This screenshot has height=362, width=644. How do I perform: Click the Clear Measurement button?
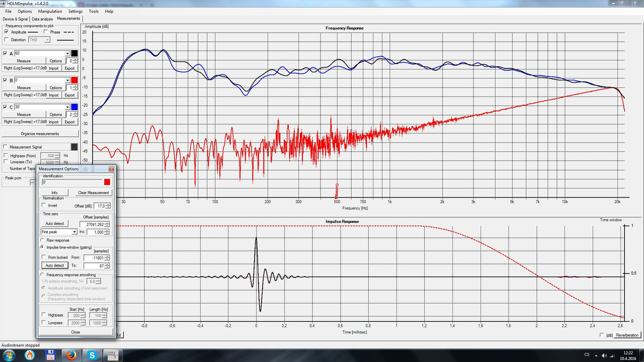pos(93,193)
